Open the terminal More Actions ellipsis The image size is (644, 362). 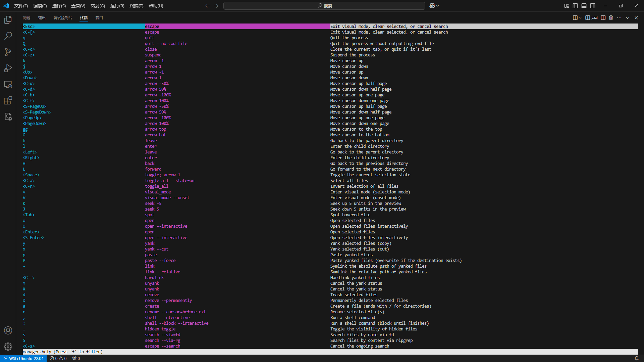pos(619,18)
